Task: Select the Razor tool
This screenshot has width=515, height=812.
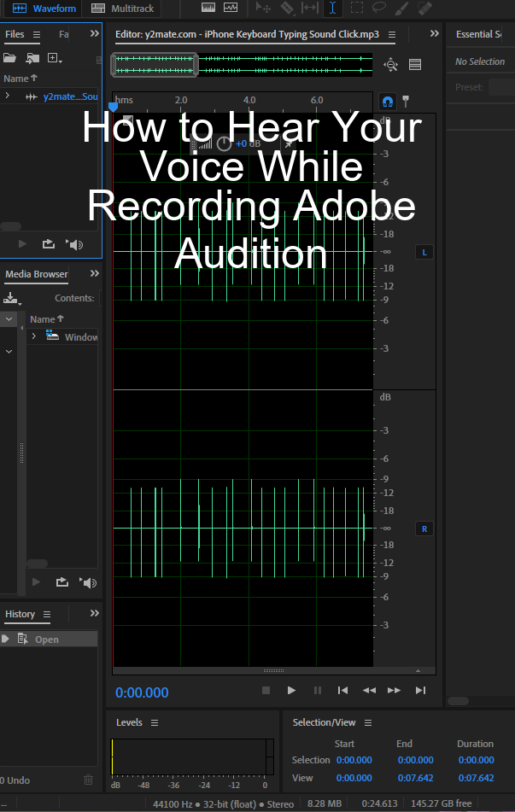Action: coord(287,8)
